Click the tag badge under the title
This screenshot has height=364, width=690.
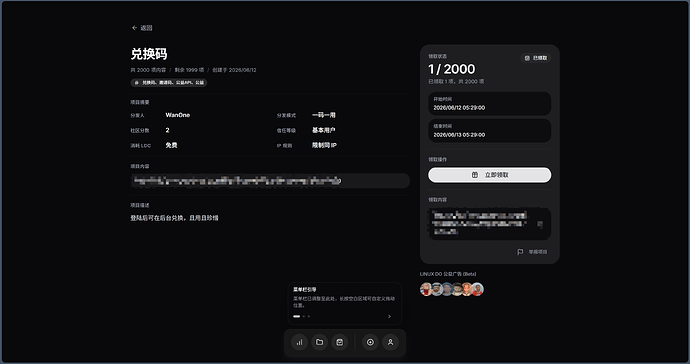169,82
